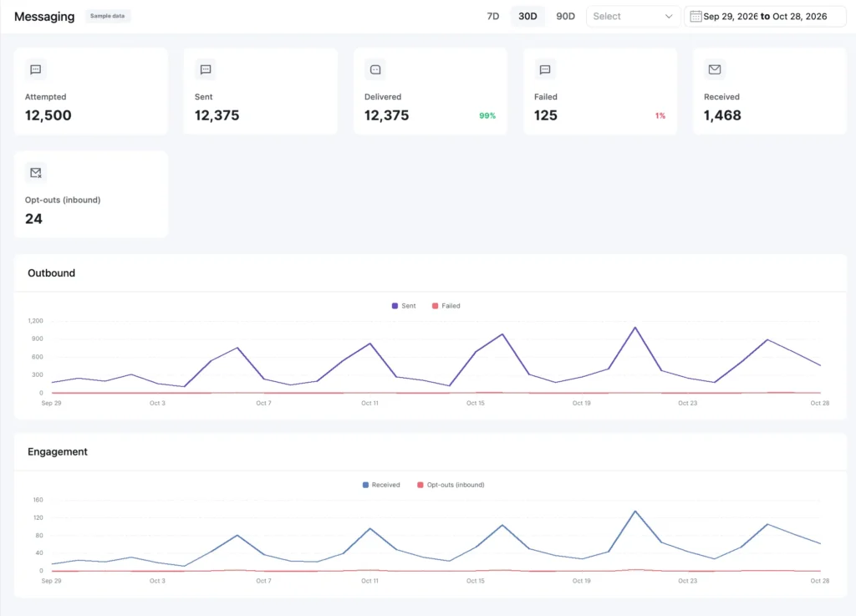Click Oct 15 label on Outbound chart
Viewport: 856px width, 616px height.
[475, 403]
